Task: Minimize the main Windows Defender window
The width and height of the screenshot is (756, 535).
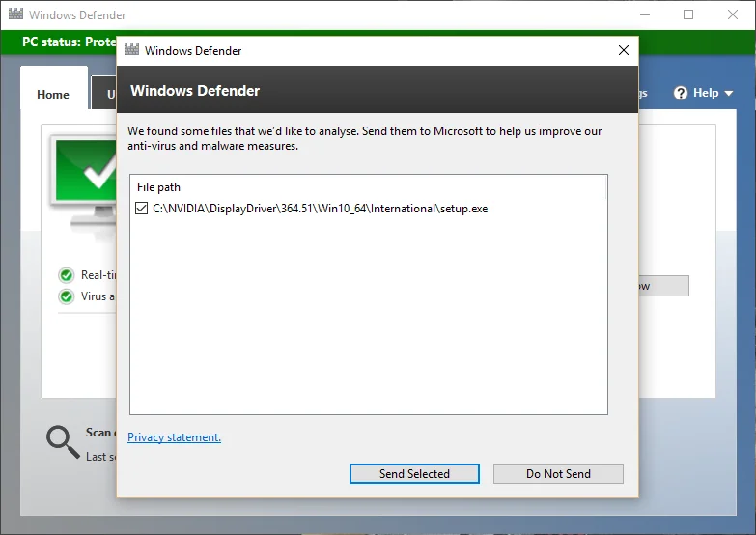Action: (x=645, y=14)
